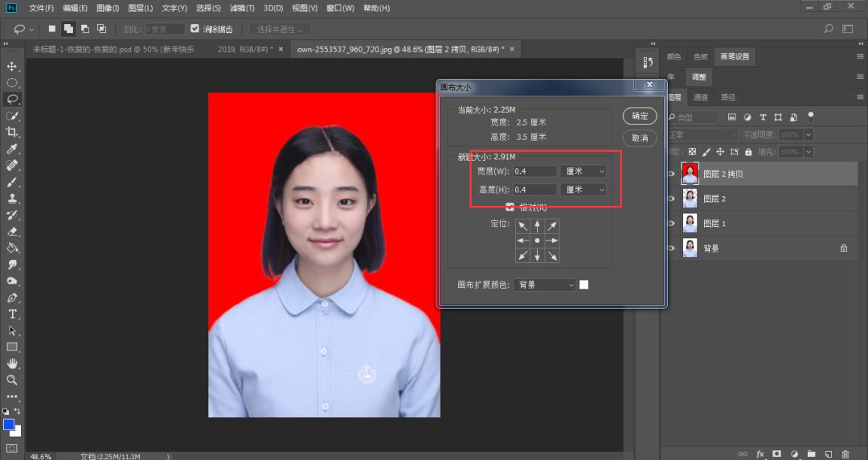Viewport: 868px width, 460px height.
Task: Select the Elliptical Marquee tool
Action: [x=11, y=83]
